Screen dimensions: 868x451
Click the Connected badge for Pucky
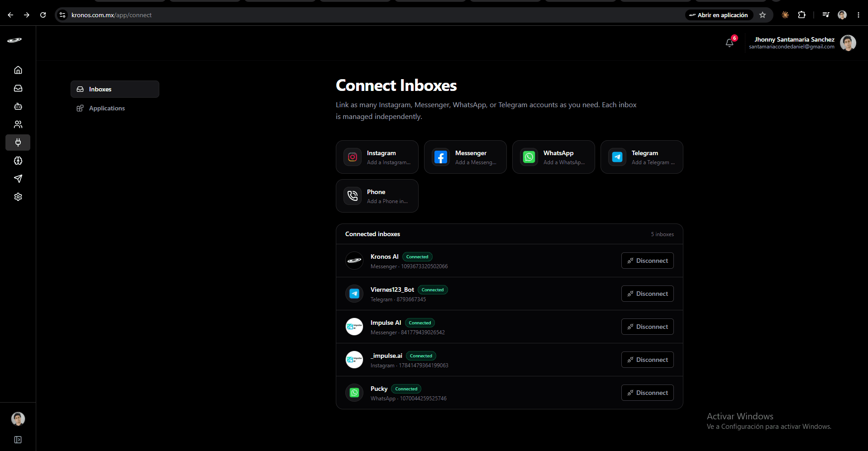pos(406,389)
